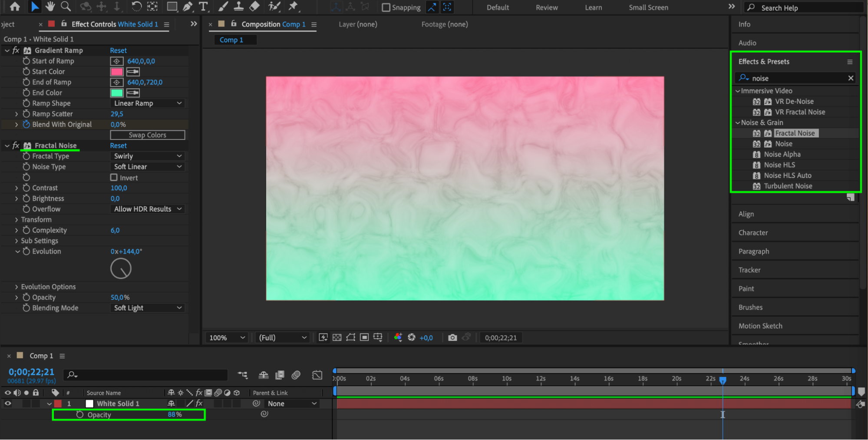This screenshot has height=440, width=868.
Task: Click the Home icon in toolbar
Action: click(15, 7)
